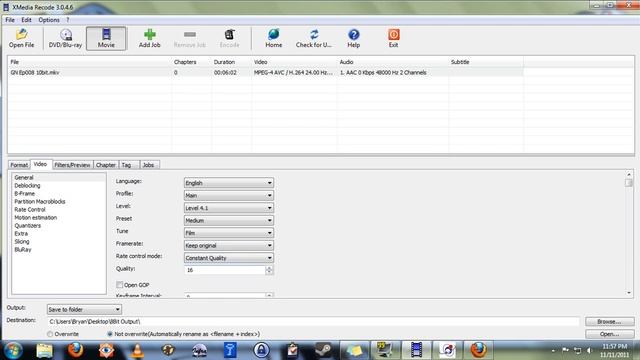Open the Language dropdown
The image size is (640, 360).
coord(229,183)
